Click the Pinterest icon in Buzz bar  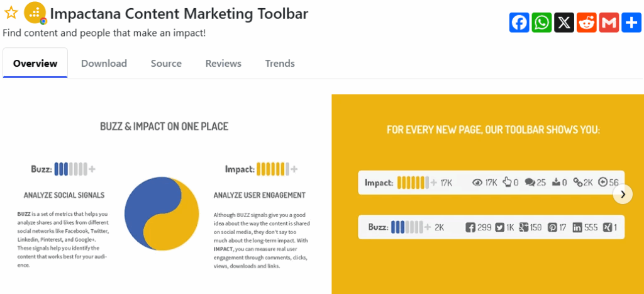[x=552, y=227]
